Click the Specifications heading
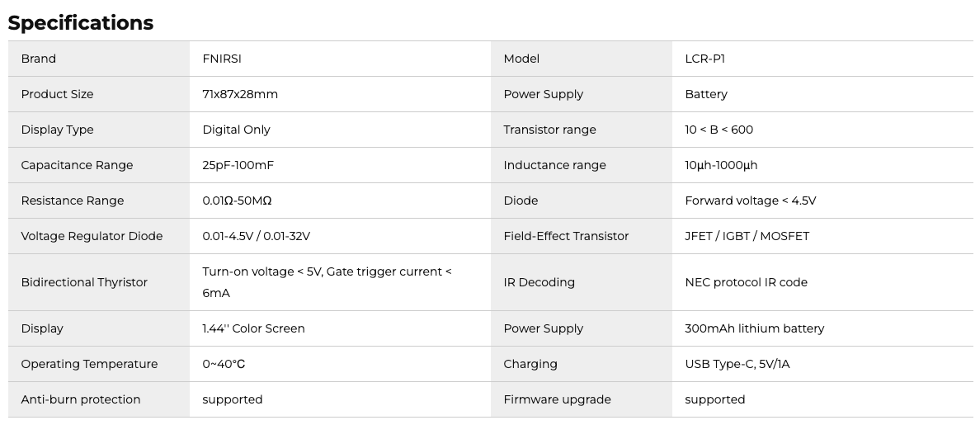 click(81, 23)
